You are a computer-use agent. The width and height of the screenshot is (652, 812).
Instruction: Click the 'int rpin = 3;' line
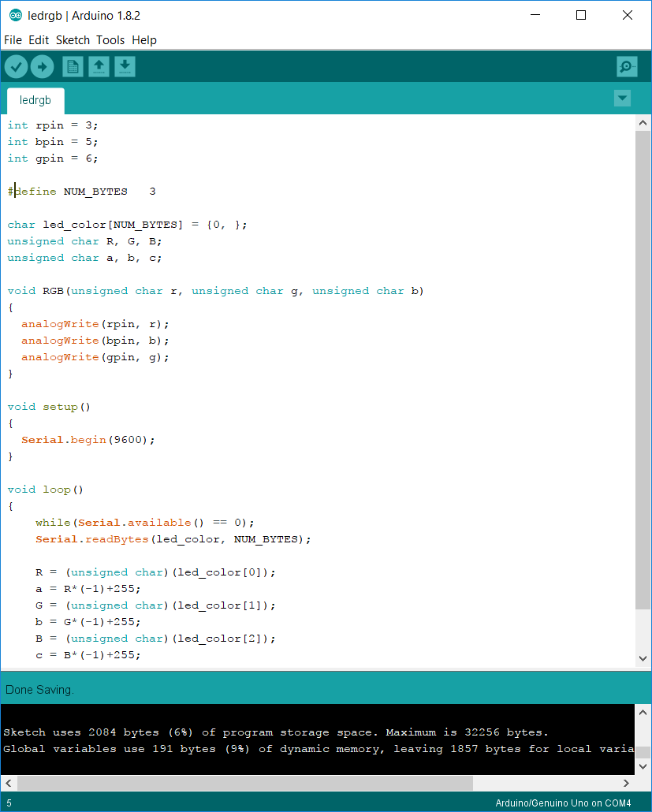52,125
